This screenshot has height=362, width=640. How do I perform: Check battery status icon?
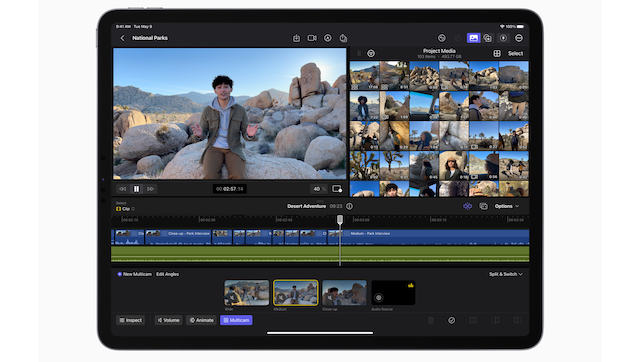[x=520, y=27]
